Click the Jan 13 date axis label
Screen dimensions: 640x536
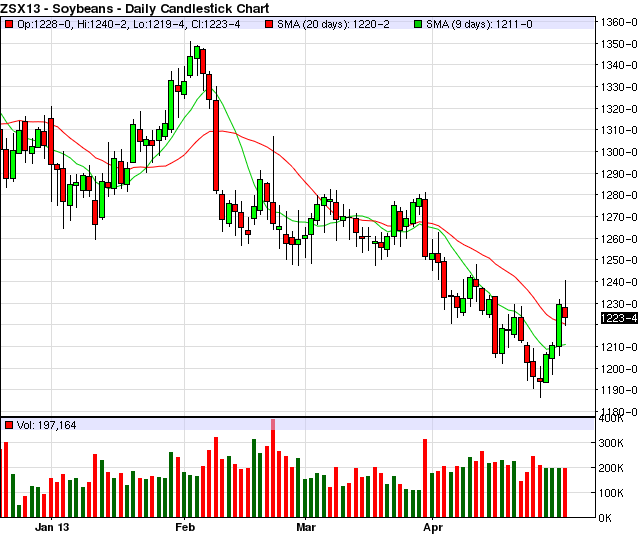52,527
